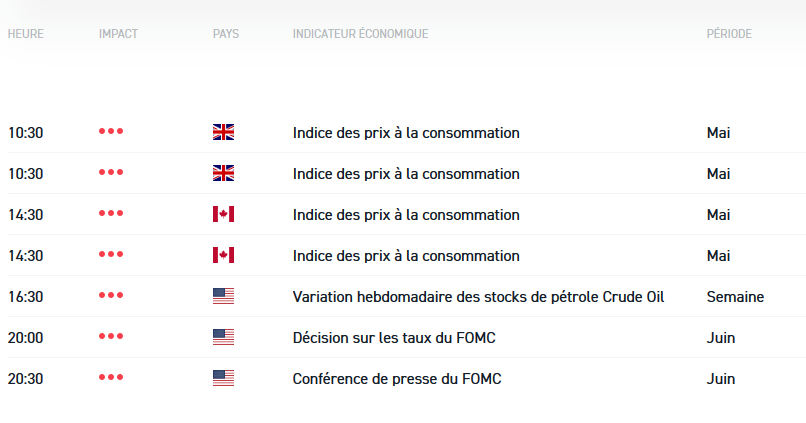This screenshot has width=806, height=423.
Task: Click the US flag in the Crude Oil row
Action: click(x=223, y=296)
